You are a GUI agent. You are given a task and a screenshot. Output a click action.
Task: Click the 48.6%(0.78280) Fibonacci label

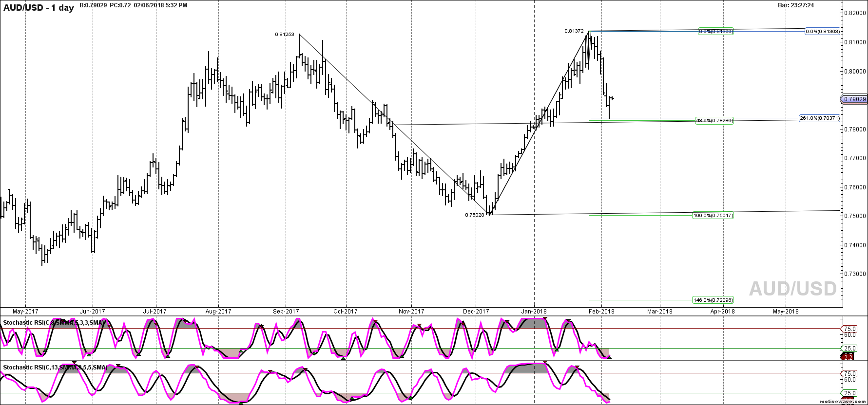point(714,120)
